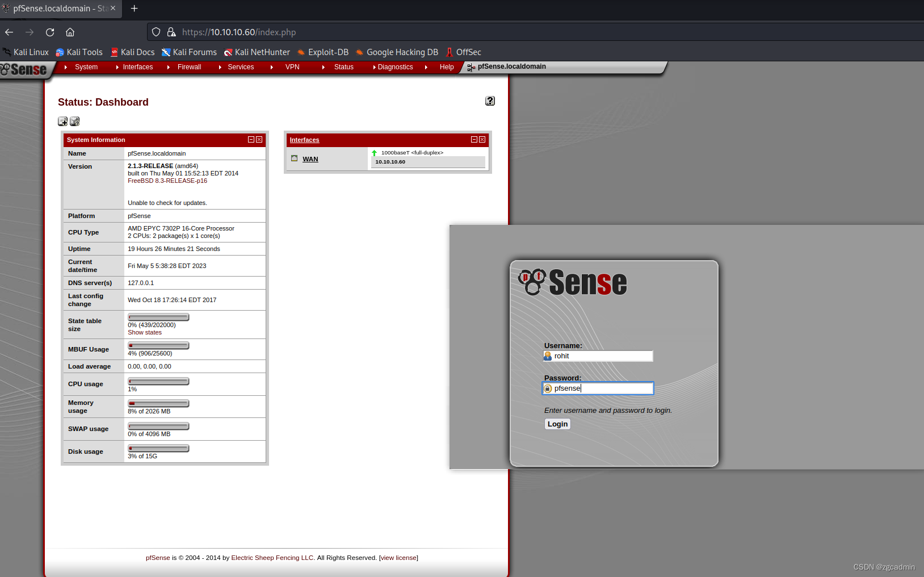
Task: Click the view license link
Action: (398, 558)
